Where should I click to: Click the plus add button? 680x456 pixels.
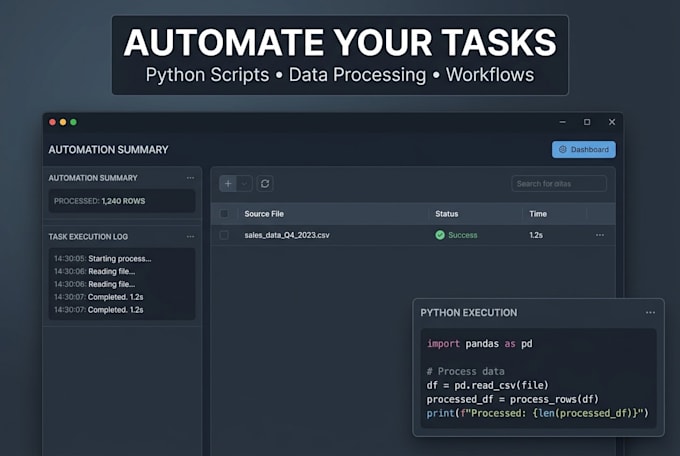coord(228,184)
